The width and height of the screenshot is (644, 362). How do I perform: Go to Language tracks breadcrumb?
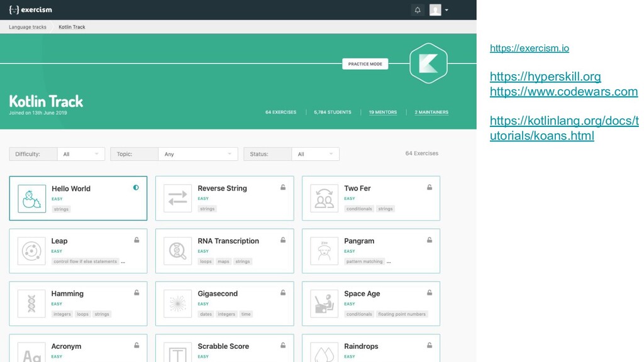click(x=28, y=27)
